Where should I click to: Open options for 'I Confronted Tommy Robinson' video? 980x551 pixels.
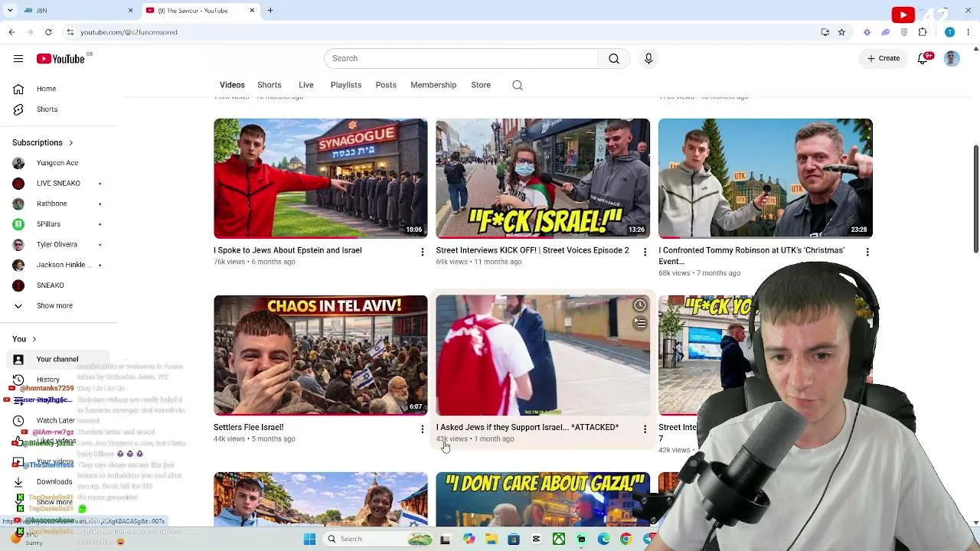[x=867, y=252]
